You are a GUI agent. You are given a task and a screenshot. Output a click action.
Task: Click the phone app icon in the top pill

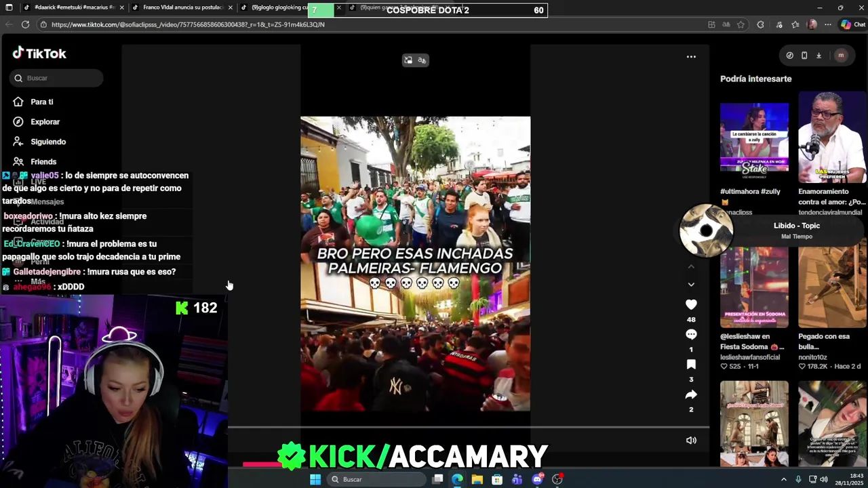tap(804, 56)
